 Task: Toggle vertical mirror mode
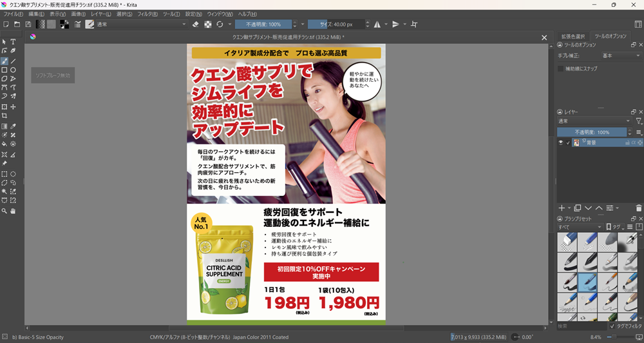click(395, 24)
